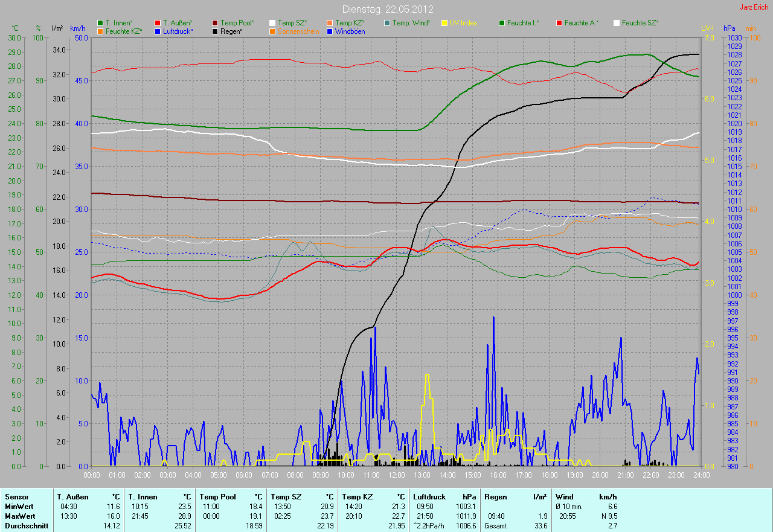The image size is (773, 532).
Task: Select the 'Sonnenschein' legend label
Action: click(x=298, y=31)
